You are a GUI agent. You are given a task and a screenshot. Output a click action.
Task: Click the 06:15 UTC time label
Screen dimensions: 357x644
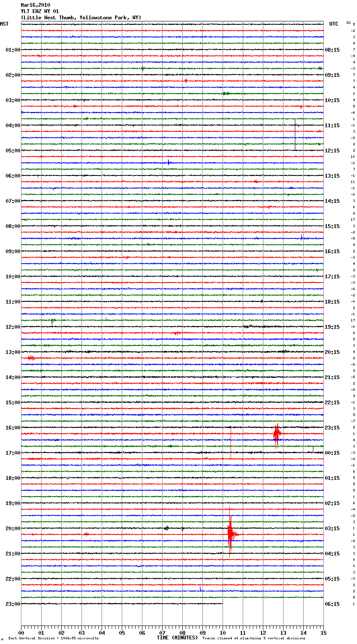(x=332, y=604)
